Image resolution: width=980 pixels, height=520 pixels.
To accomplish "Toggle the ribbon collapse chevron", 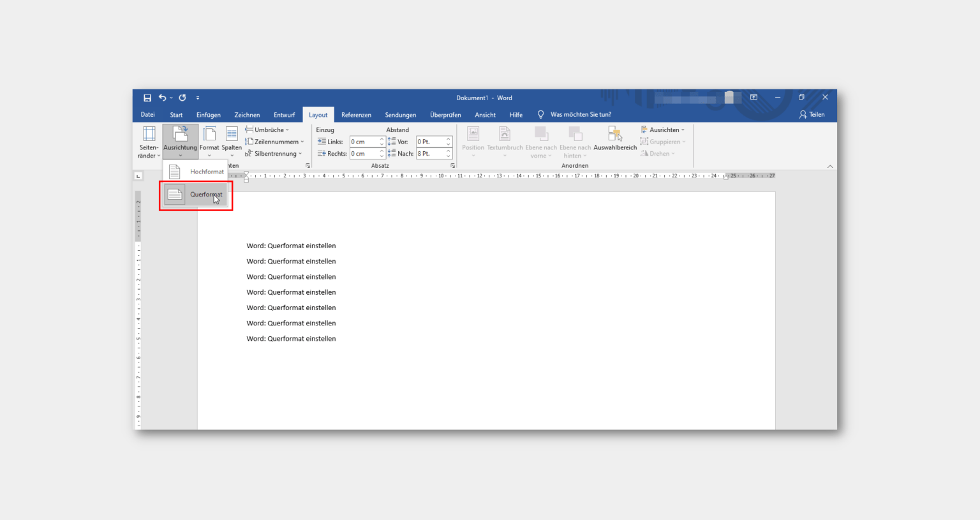I will [829, 165].
